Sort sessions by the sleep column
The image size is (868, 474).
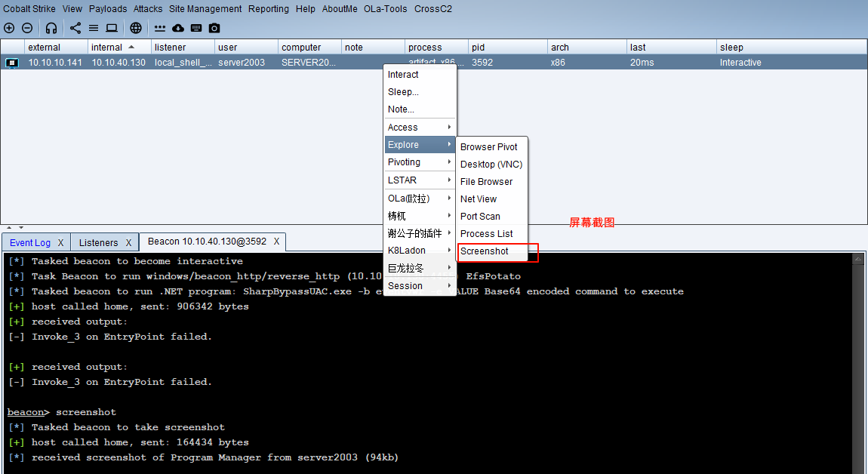[792, 47]
